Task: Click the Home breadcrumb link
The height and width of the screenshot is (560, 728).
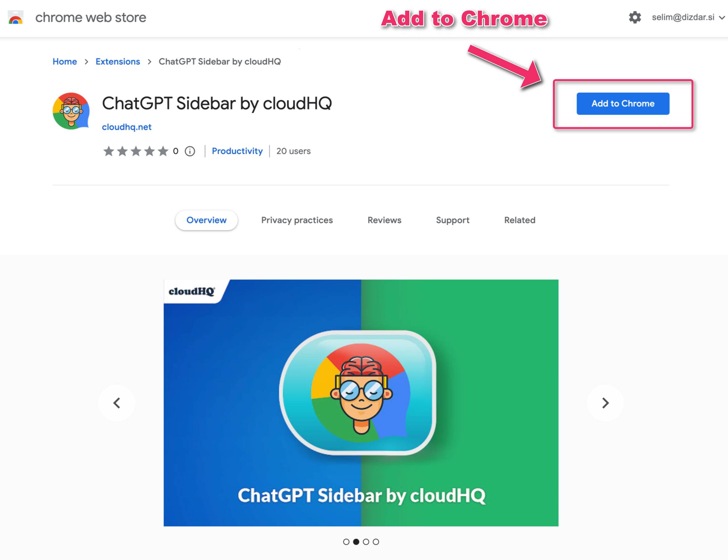Action: [65, 61]
